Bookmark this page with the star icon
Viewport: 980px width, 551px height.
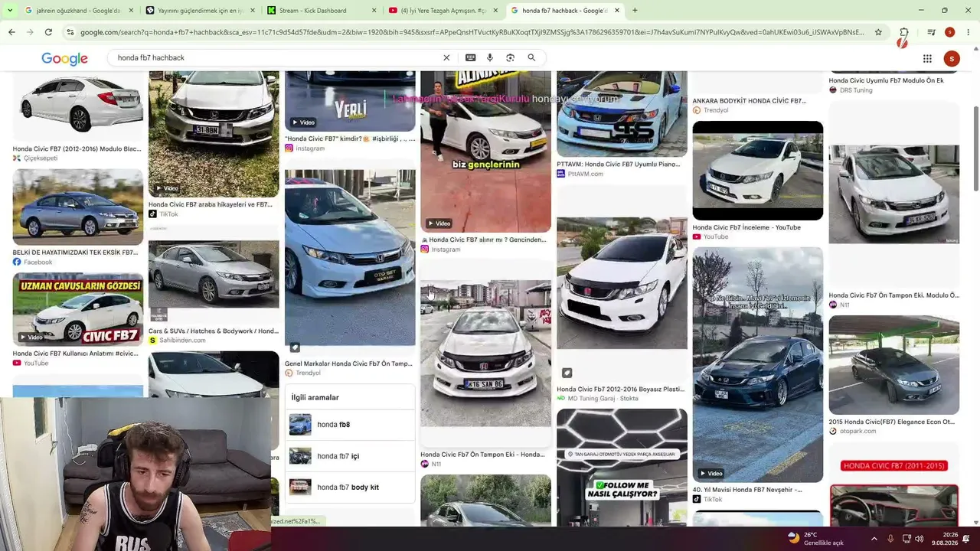878,32
